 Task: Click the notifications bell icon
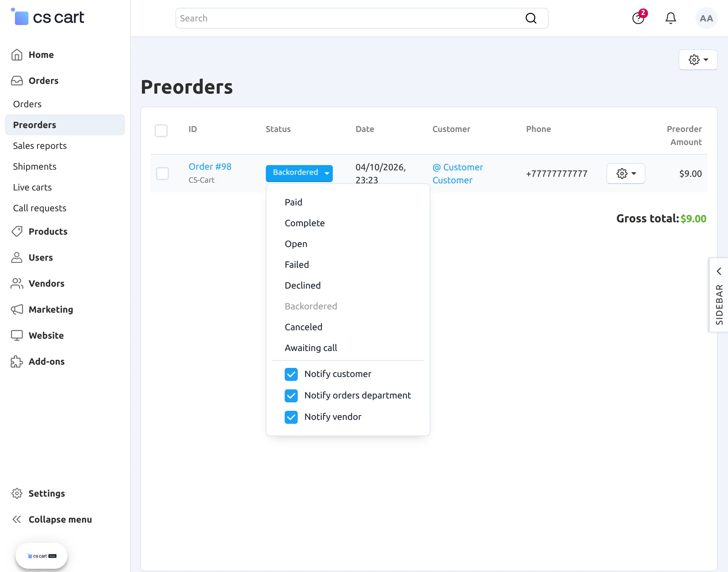670,18
